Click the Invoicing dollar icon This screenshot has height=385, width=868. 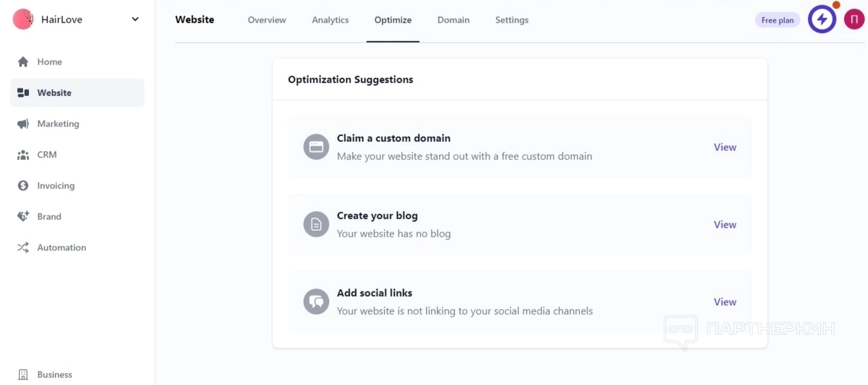pos(23,186)
